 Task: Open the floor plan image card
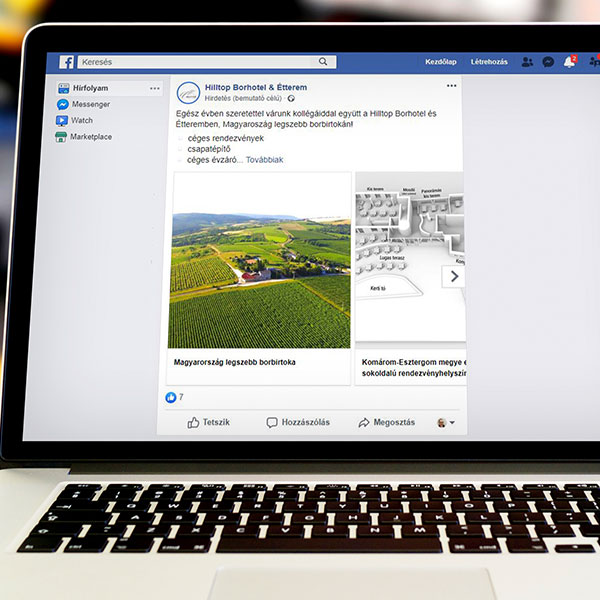click(x=411, y=256)
